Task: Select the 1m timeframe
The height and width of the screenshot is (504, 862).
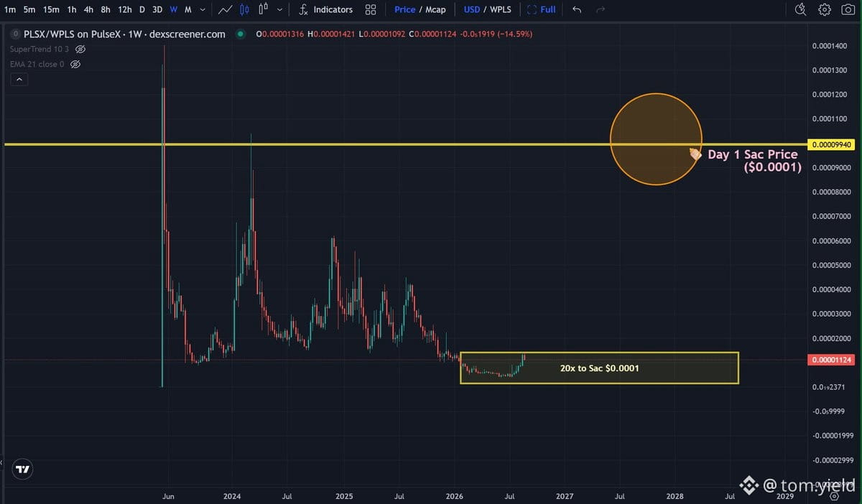Action: coord(10,9)
